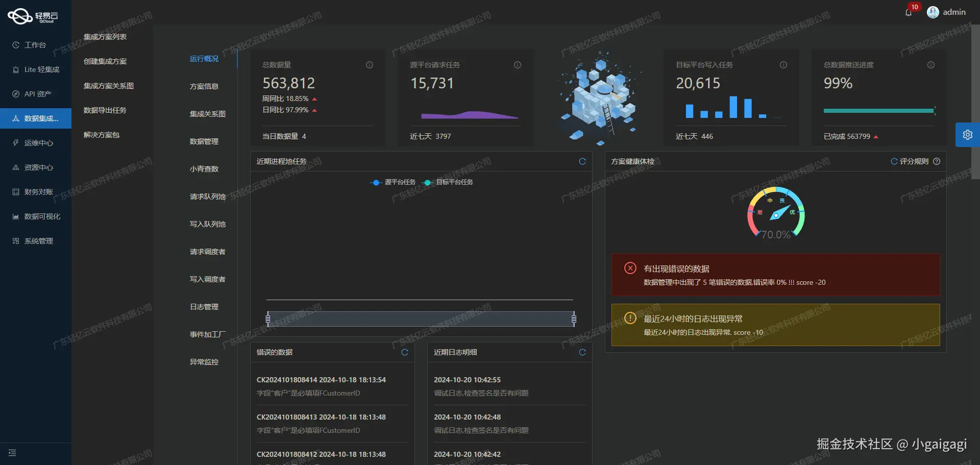The image size is (980, 465).
Task: Toggle 源平台任务 legend series
Action: tap(393, 182)
